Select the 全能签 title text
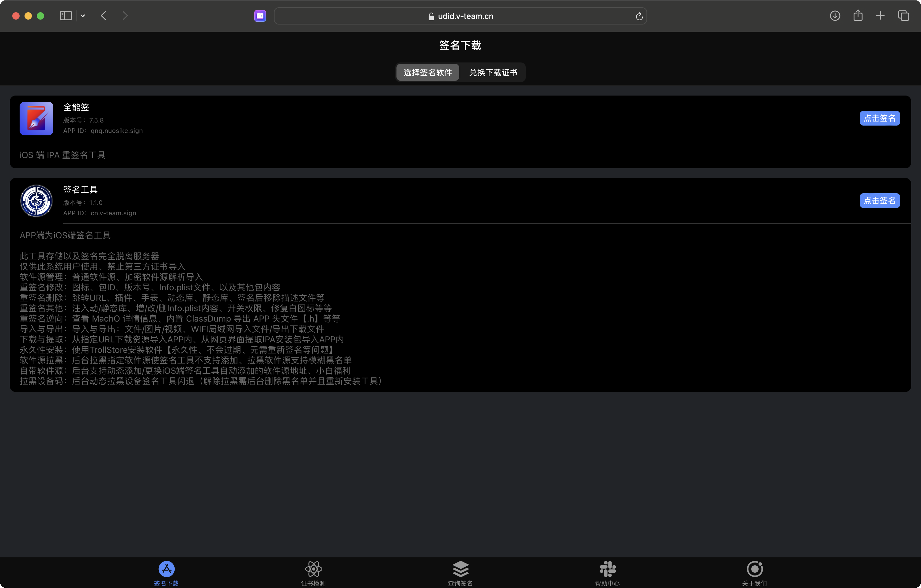This screenshot has width=921, height=588. [x=76, y=107]
